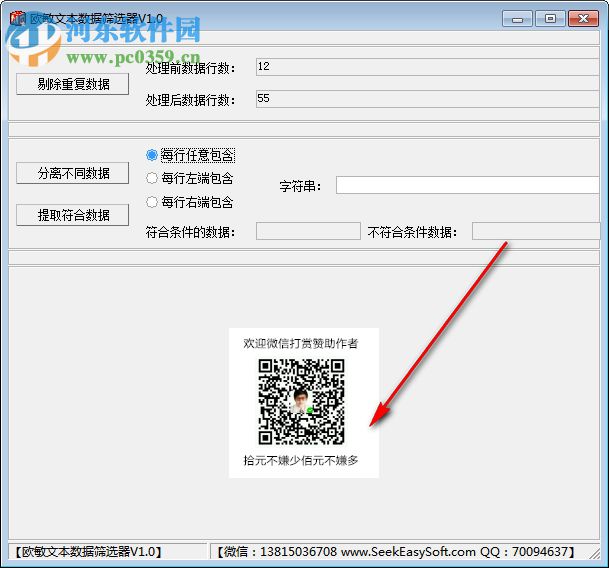Focus the 字符串 input field
Screen dimensions: 609x568
[468, 185]
